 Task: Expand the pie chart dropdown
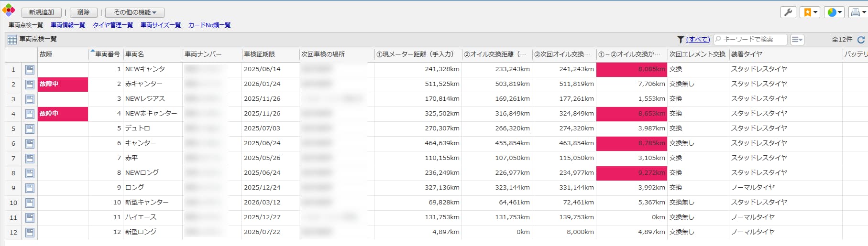click(835, 12)
